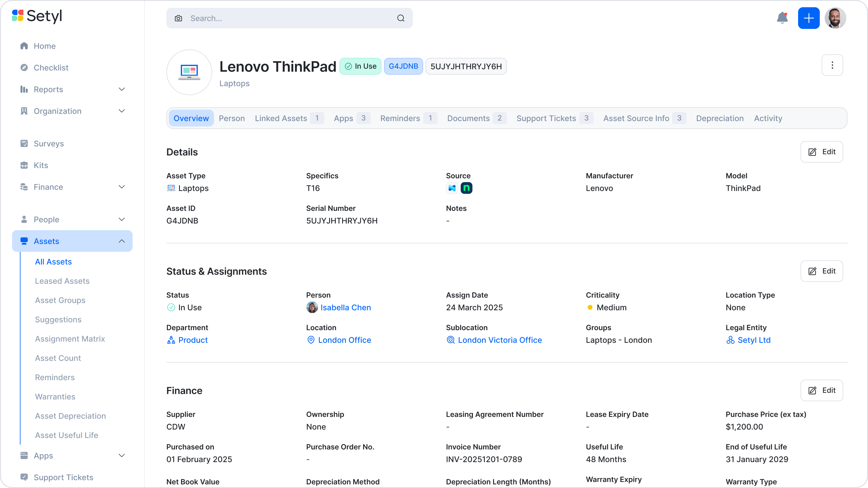868x488 pixels.
Task: Open the camera search icon in search bar
Action: click(x=178, y=18)
